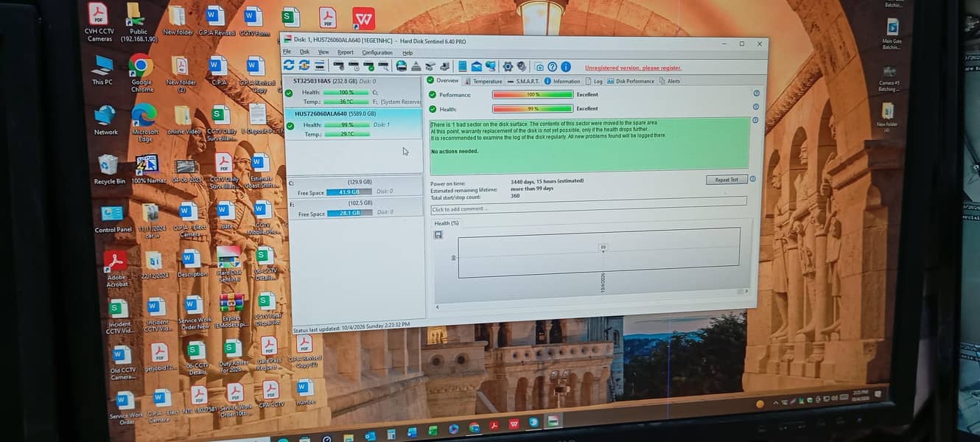Viewport: 980px width, 442px height.
Task: Click the blue info 'i' toolbar icon
Action: [566, 67]
